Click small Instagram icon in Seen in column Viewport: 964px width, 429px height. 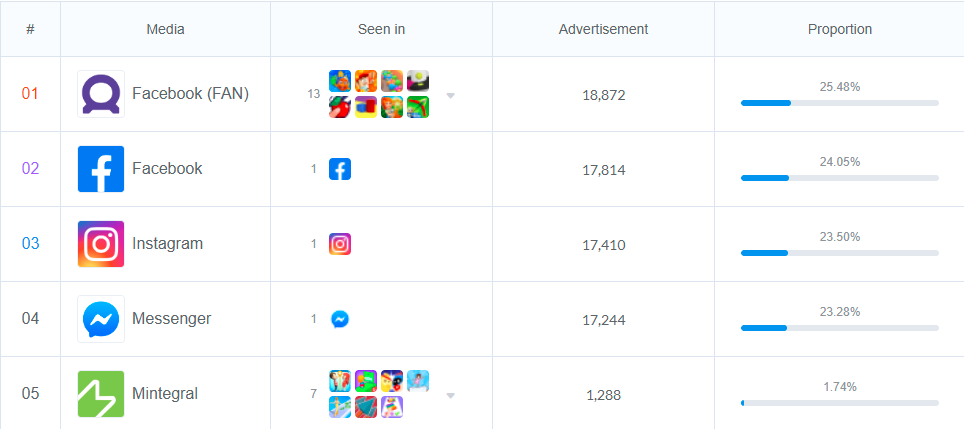340,244
